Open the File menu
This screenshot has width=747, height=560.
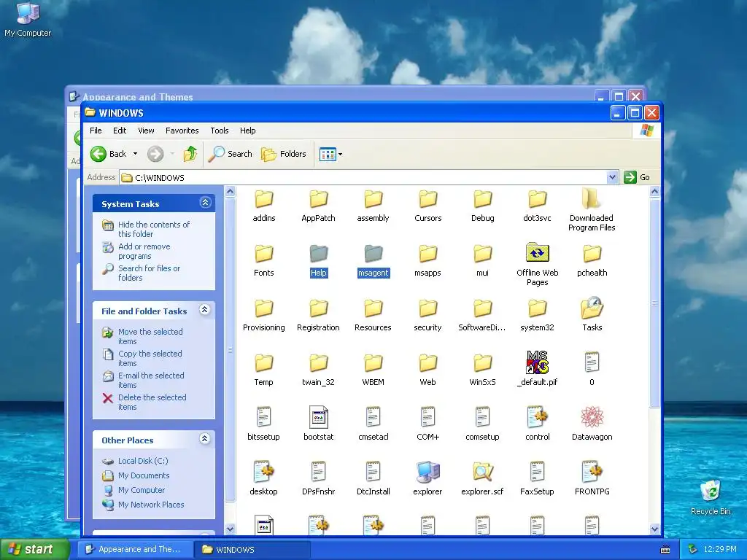96,131
